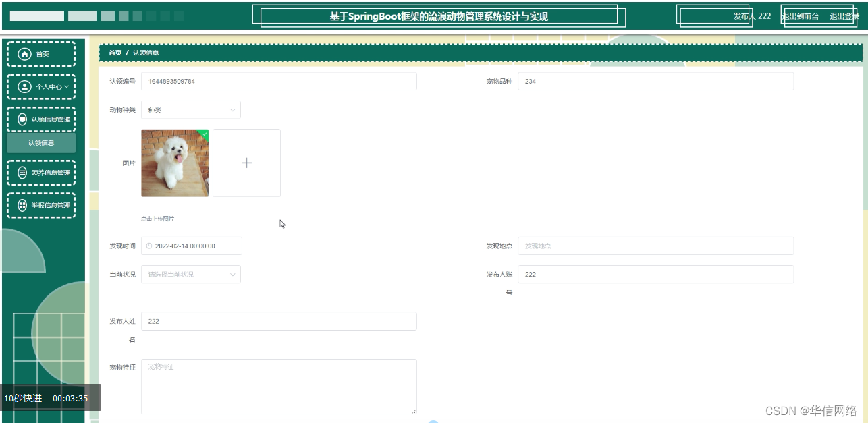Screen dimensions: 868x423
Task: Expand the 个人中心 chevron menu
Action: (67, 86)
